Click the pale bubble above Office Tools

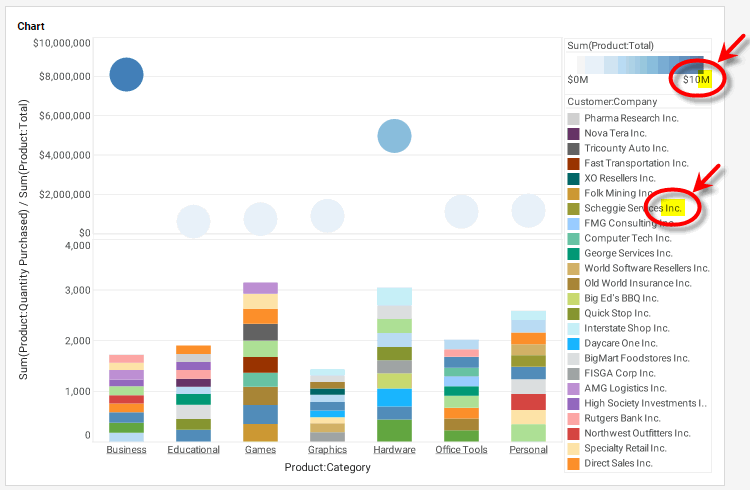point(461,211)
